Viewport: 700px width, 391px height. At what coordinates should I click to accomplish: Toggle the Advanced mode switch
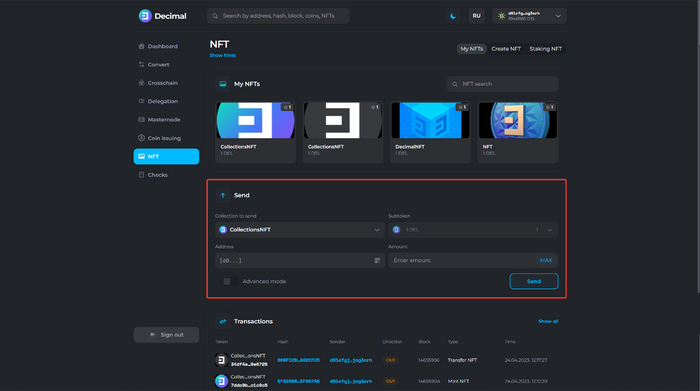[x=230, y=281]
